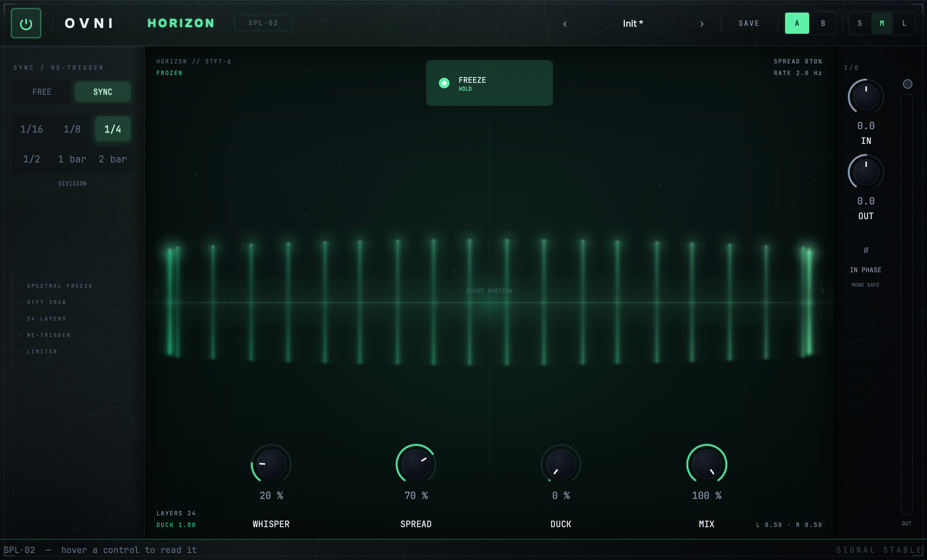The width and height of the screenshot is (927, 560).
Task: Click the OVNI brand logo
Action: [89, 23]
